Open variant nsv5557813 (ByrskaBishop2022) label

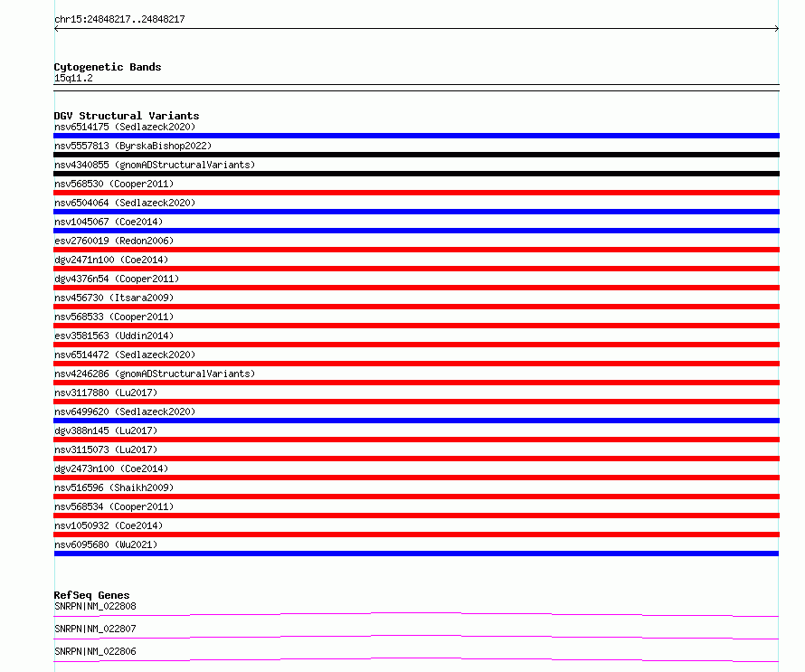coord(133,146)
